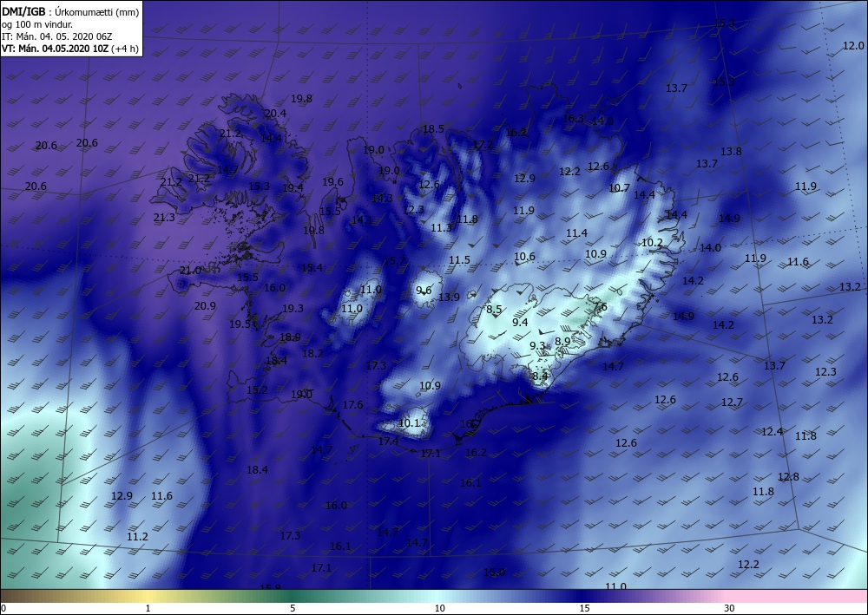868x615 pixels.
Task: Click the map value '21.3'
Action: [164, 218]
